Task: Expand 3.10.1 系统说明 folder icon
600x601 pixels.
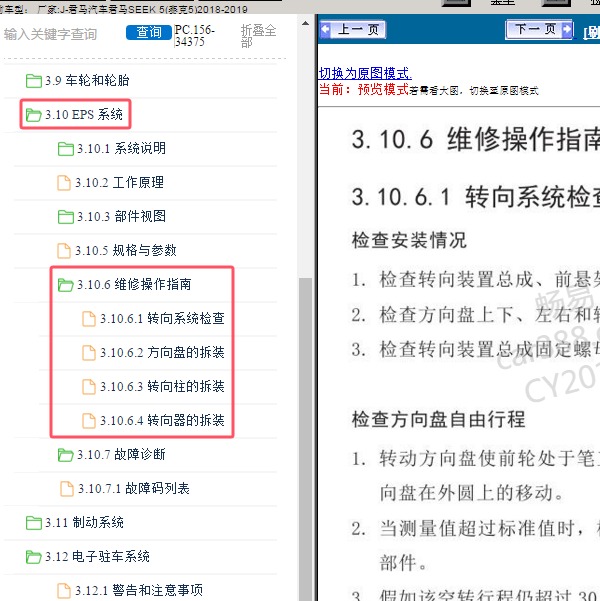Action: 66,149
